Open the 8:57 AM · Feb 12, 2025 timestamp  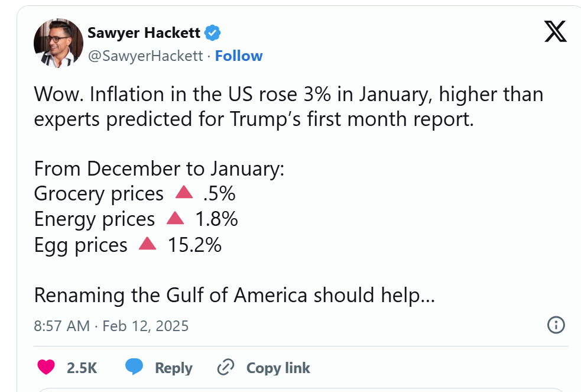pos(111,326)
